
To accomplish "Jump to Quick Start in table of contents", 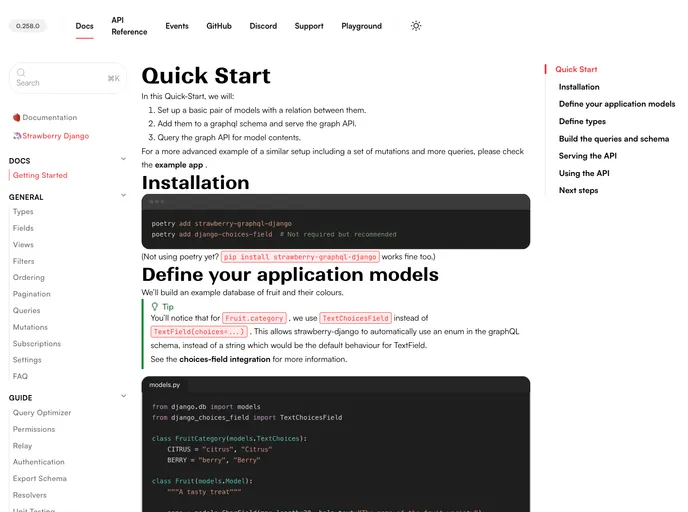I will [576, 69].
